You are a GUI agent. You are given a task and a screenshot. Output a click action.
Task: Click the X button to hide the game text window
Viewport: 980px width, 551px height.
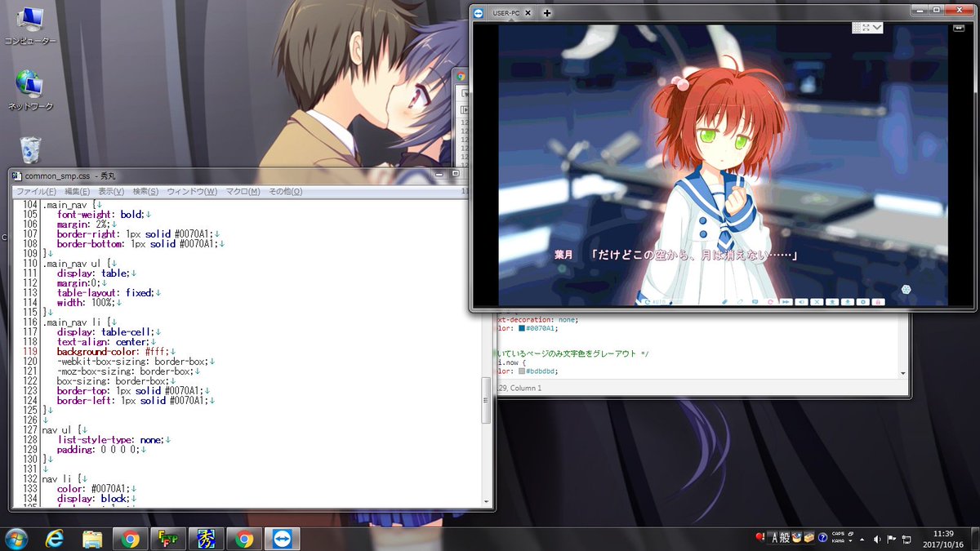(x=817, y=302)
